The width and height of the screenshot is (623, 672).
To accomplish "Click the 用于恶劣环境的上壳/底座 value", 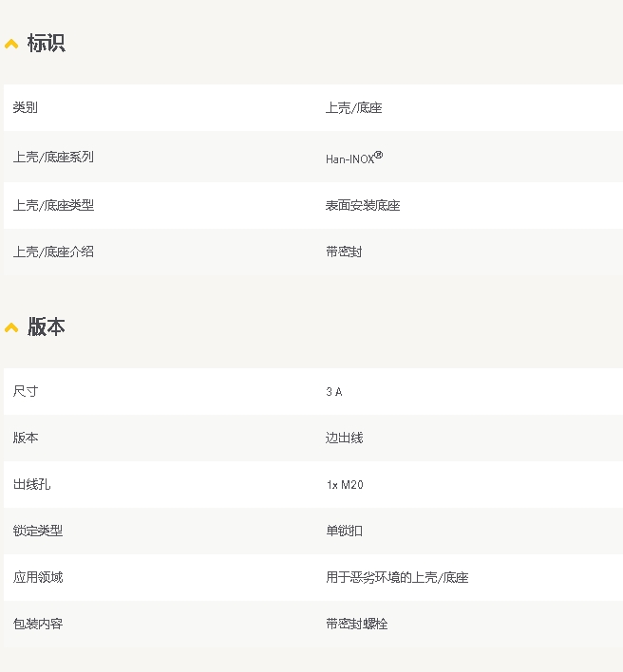I will pyautogui.click(x=396, y=577).
